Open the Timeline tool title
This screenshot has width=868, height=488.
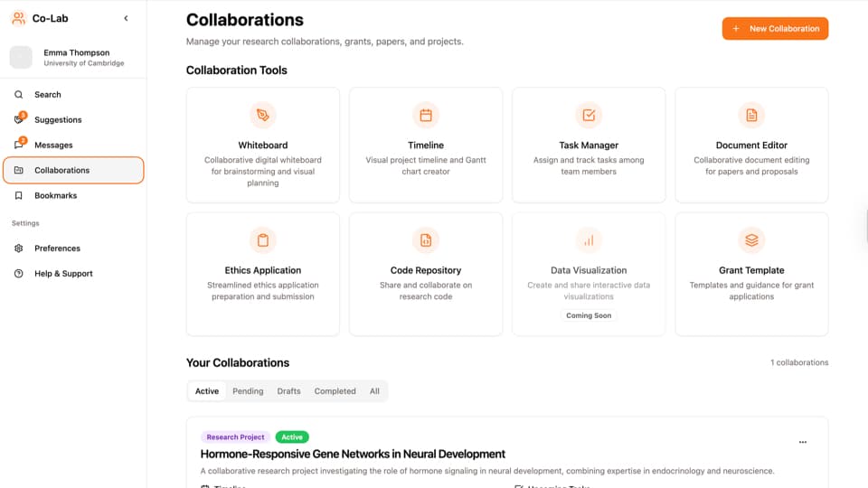click(x=426, y=145)
